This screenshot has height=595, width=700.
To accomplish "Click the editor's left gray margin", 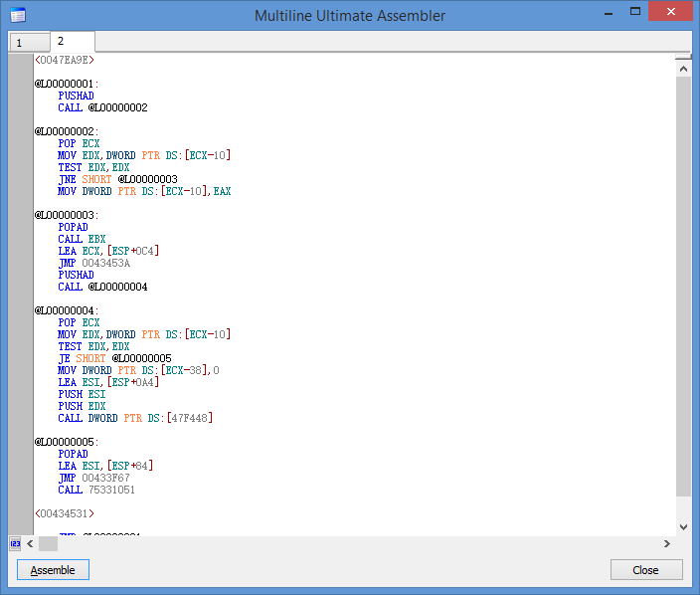I will pos(21,295).
